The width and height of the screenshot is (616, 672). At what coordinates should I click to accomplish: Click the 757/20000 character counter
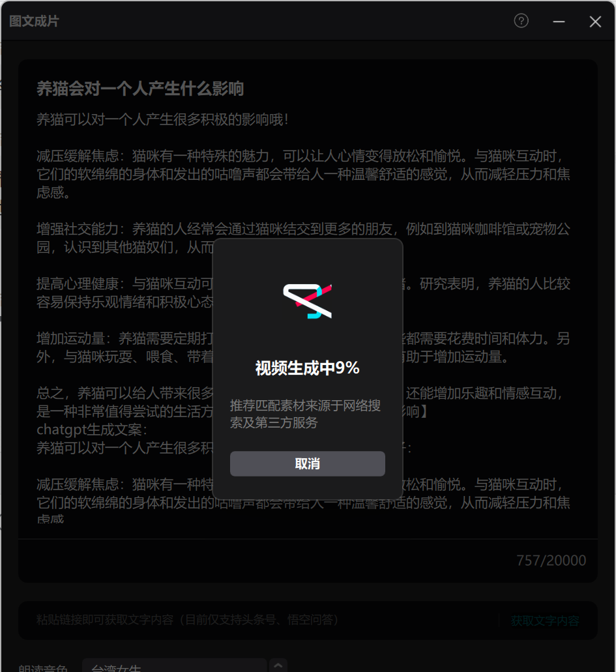point(551,560)
